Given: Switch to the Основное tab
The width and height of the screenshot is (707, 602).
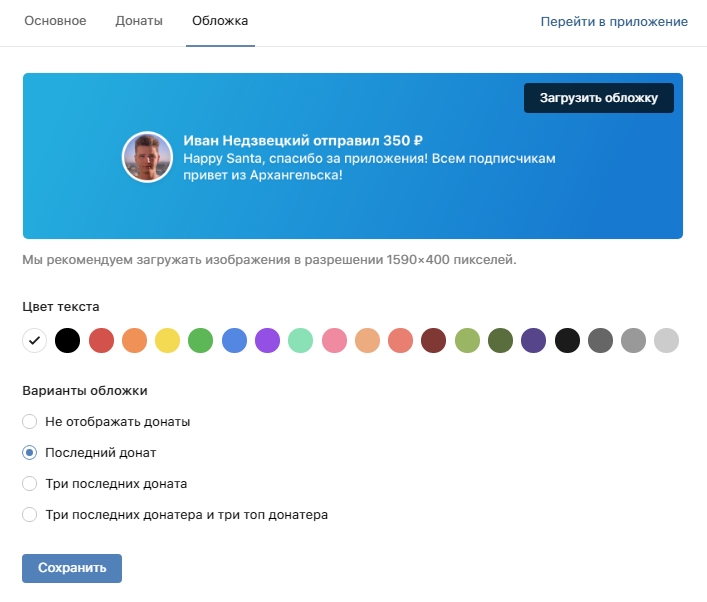Looking at the screenshot, I should point(55,21).
